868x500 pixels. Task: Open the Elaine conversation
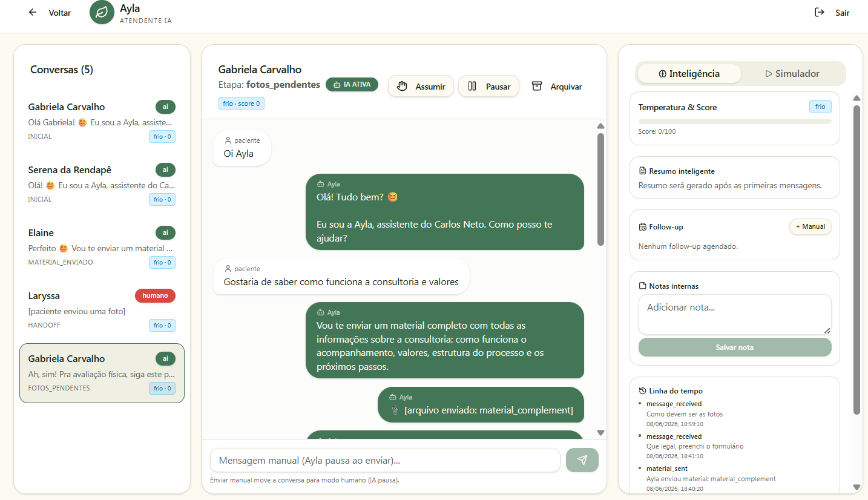click(102, 247)
